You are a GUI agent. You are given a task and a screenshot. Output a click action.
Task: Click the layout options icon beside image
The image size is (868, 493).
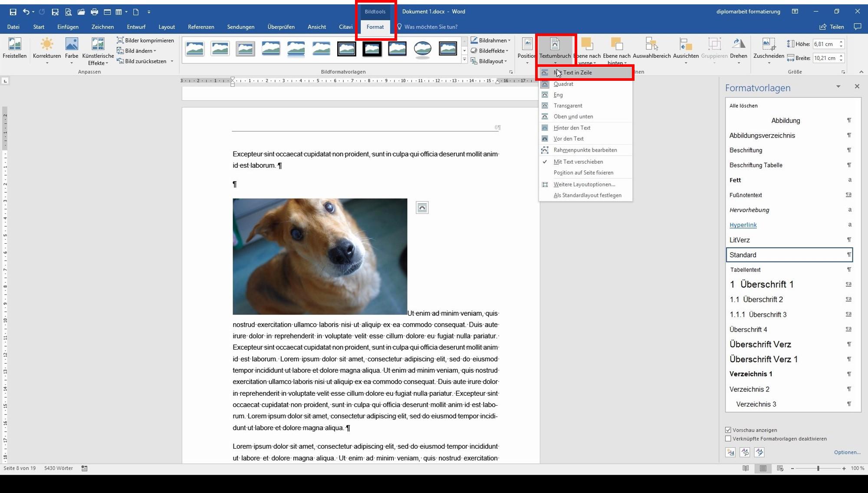pos(422,208)
